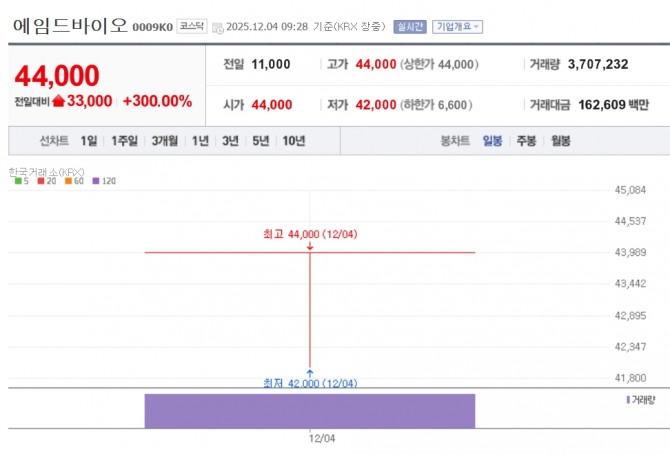Toggle the green 5-day moving average legend
670x454 pixels.
[16, 181]
